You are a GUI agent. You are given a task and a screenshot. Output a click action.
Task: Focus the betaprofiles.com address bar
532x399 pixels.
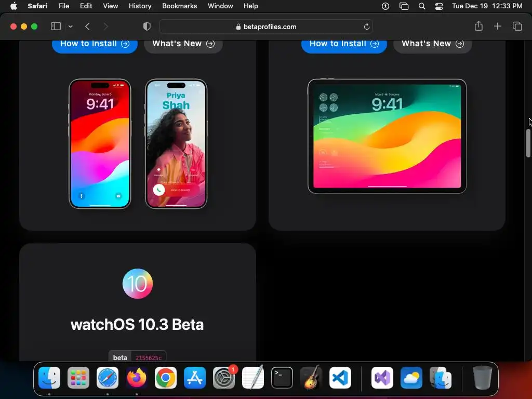pyautogui.click(x=266, y=26)
